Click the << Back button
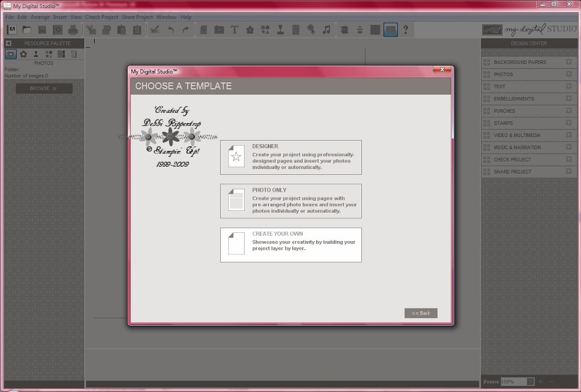581x392 pixels. [x=421, y=313]
